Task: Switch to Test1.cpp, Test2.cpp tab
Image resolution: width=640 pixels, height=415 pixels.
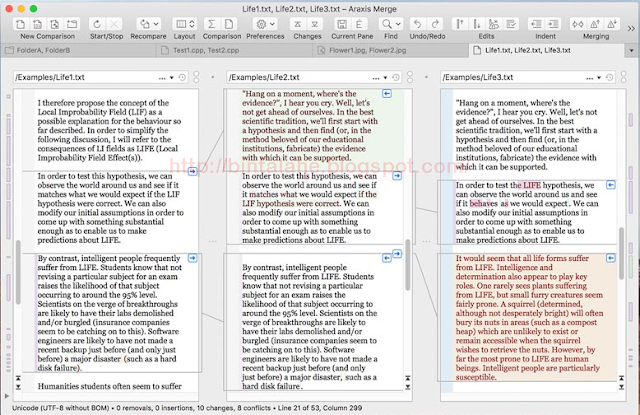Action: pyautogui.click(x=235, y=51)
